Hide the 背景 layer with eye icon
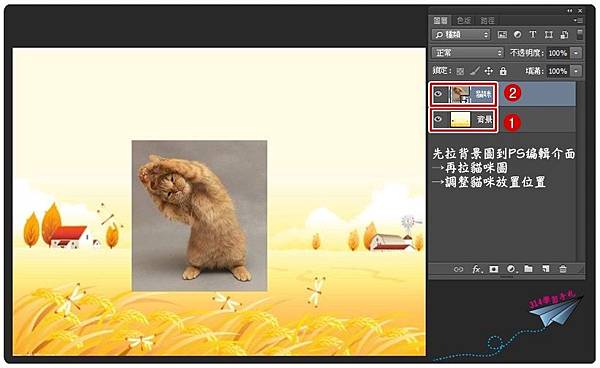600x368 pixels. coord(439,120)
